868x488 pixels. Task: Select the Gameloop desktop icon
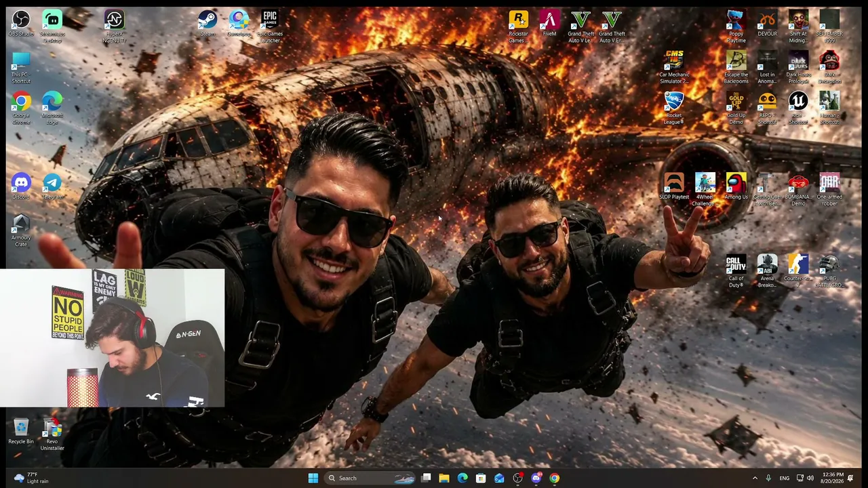tap(239, 23)
